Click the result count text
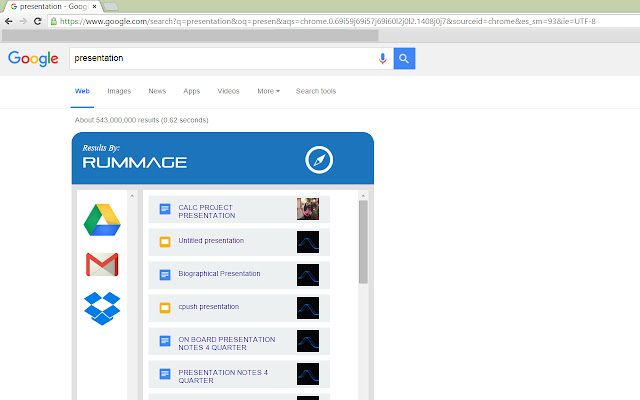The image size is (640, 400). point(141,120)
